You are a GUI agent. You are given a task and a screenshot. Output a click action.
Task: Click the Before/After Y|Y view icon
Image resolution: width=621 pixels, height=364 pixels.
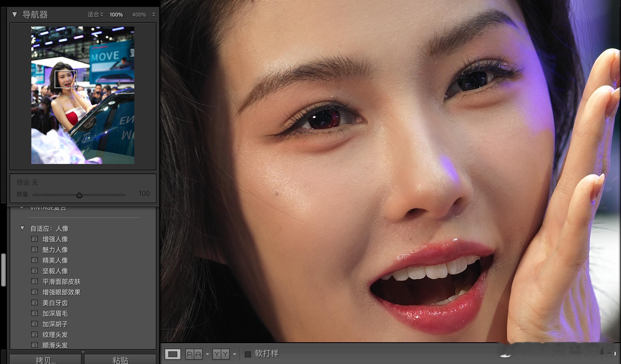point(221,354)
